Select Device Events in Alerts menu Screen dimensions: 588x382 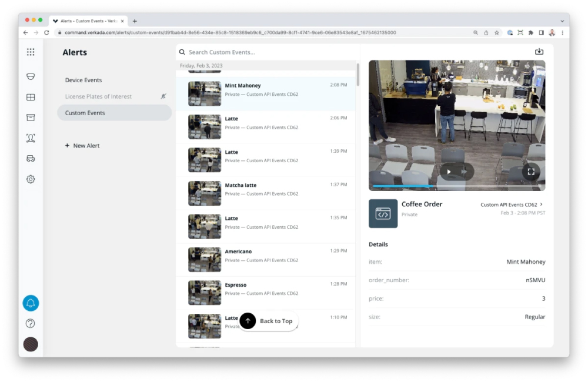(83, 80)
